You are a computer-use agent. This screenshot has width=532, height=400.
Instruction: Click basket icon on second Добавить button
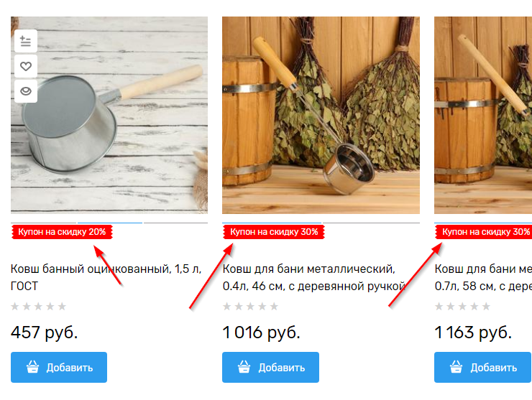click(244, 367)
